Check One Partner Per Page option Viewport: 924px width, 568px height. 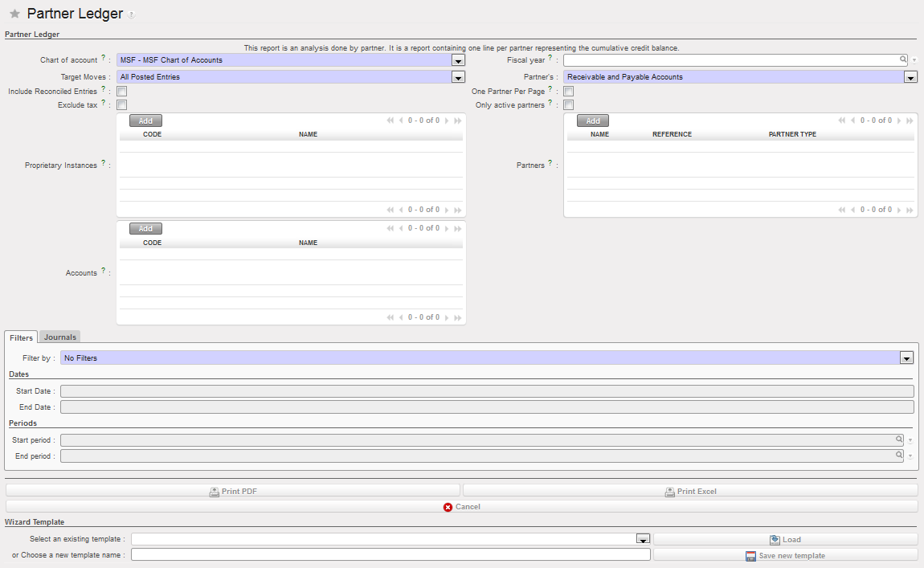(x=568, y=92)
